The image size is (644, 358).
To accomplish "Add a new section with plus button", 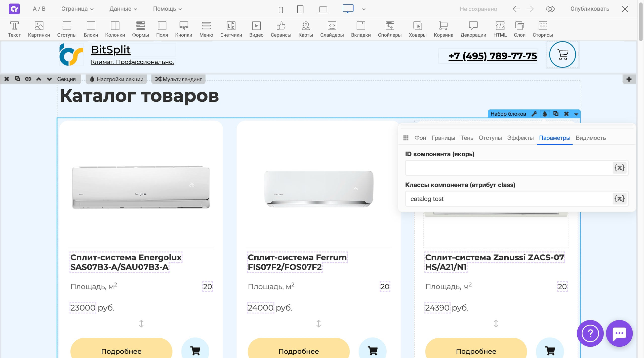I will pos(629,79).
